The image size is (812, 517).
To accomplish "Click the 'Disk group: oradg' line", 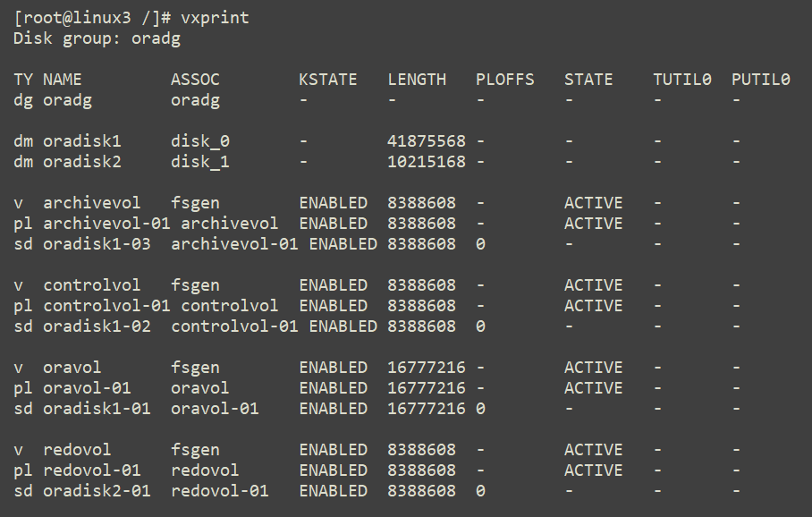I will point(97,38).
